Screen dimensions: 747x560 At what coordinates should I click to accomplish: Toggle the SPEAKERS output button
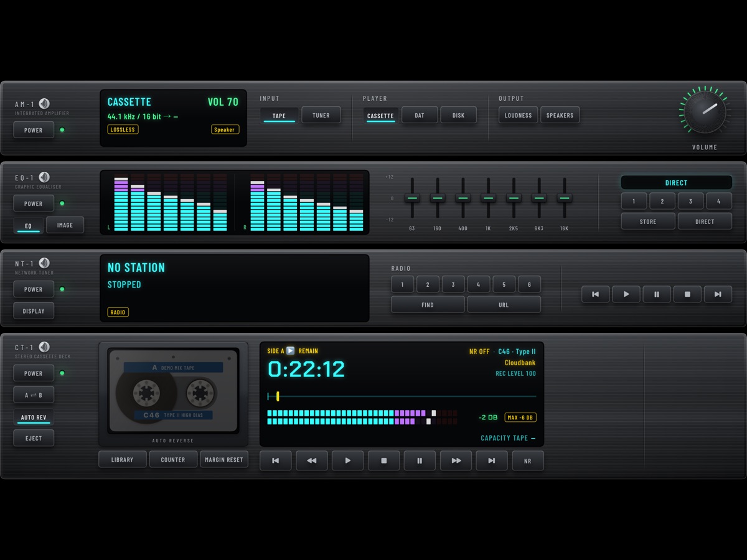(x=560, y=115)
